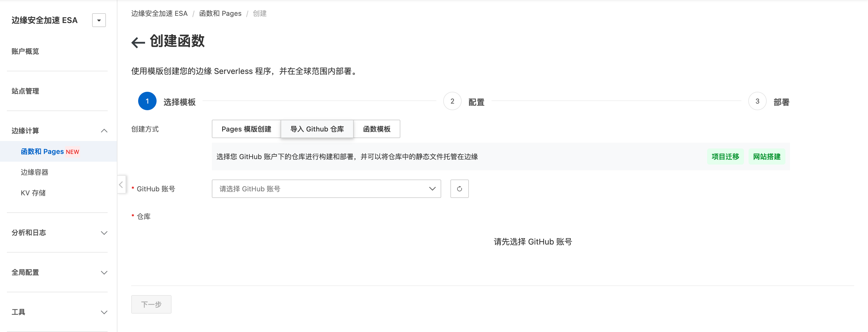Click the refresh GitHub accounts icon
868x332 pixels.
tap(459, 188)
